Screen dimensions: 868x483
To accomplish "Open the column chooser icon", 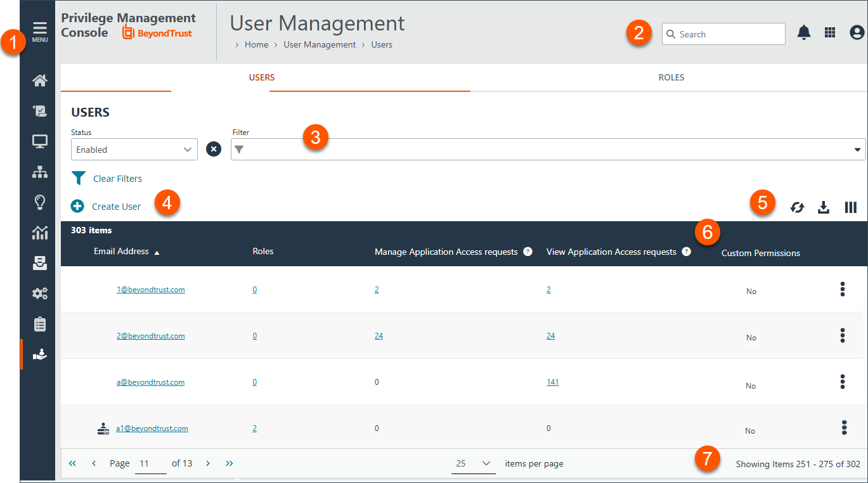I will point(851,207).
